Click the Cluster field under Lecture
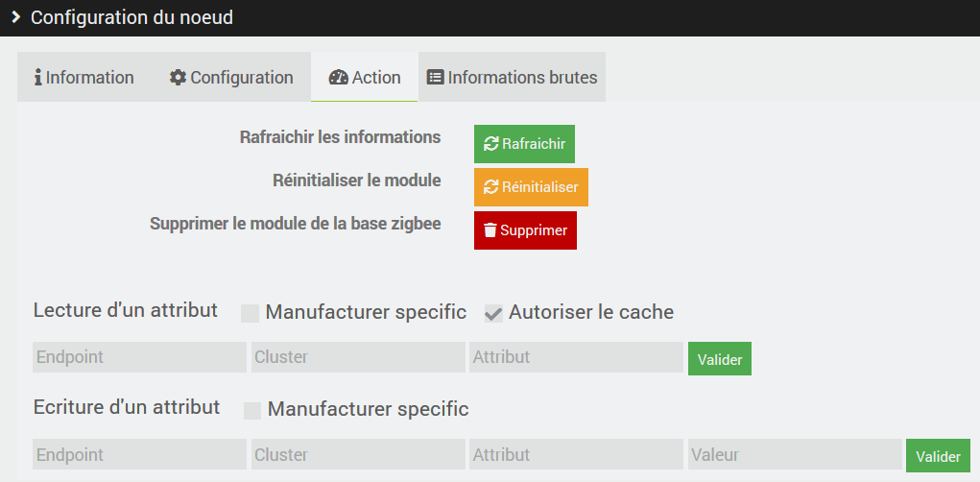The image size is (980, 482). pyautogui.click(x=358, y=357)
